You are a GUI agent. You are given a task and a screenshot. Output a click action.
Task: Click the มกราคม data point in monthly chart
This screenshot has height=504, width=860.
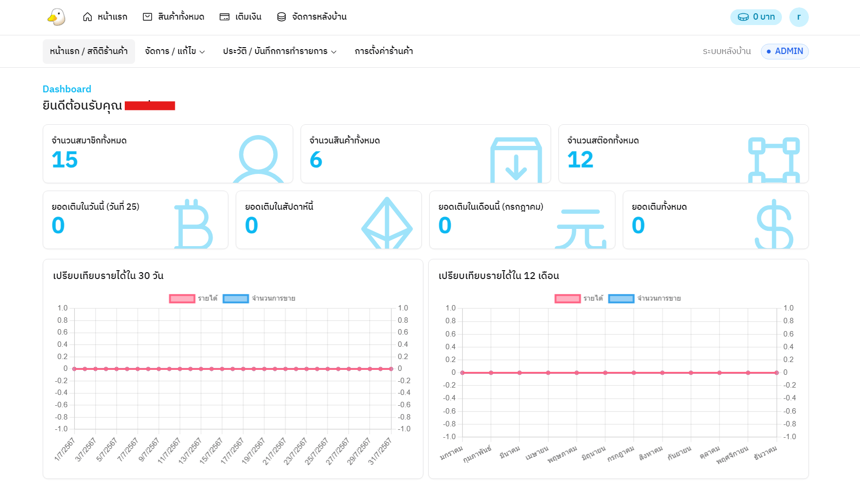pos(462,373)
